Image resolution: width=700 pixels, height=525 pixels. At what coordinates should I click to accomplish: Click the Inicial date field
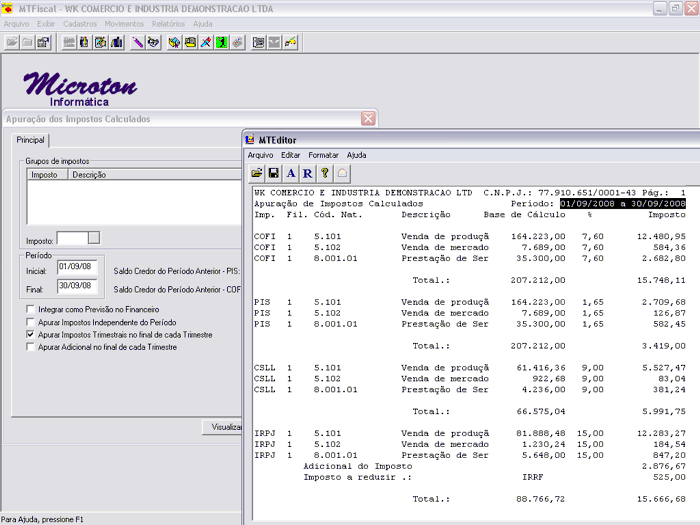point(75,267)
